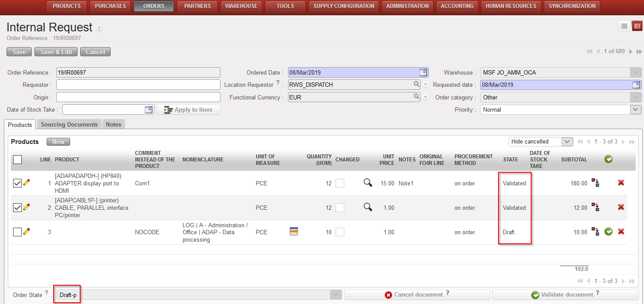Click the Save & Edit button
The image size is (644, 304).
point(56,52)
